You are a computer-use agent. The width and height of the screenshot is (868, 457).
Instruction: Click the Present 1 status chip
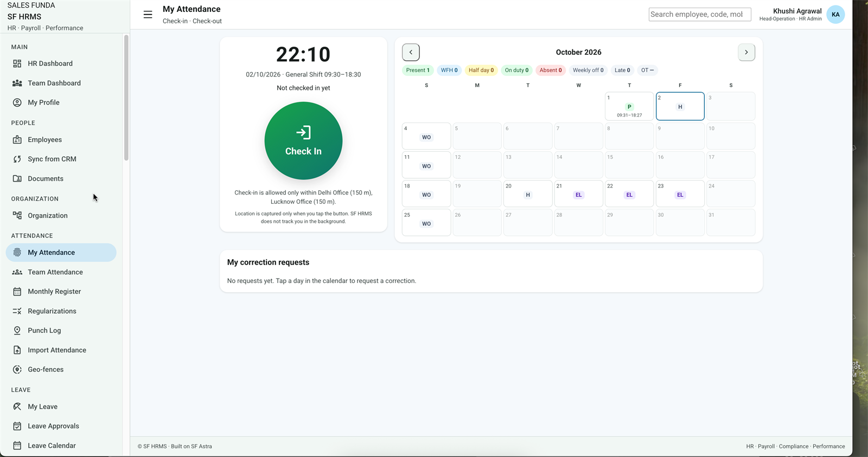[418, 70]
